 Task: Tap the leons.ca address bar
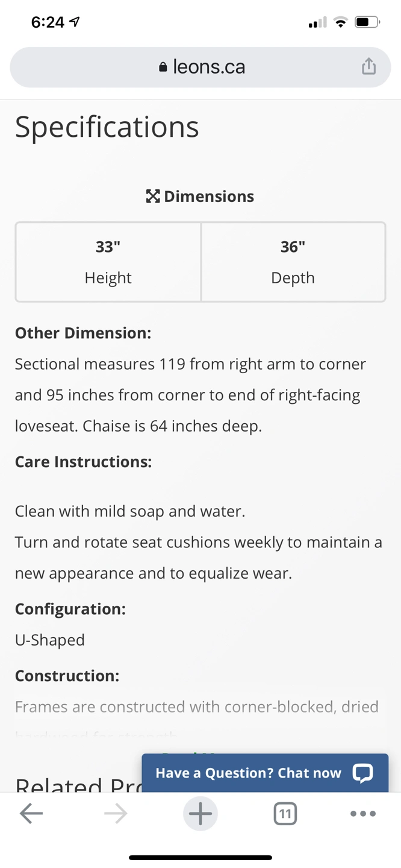(x=200, y=67)
